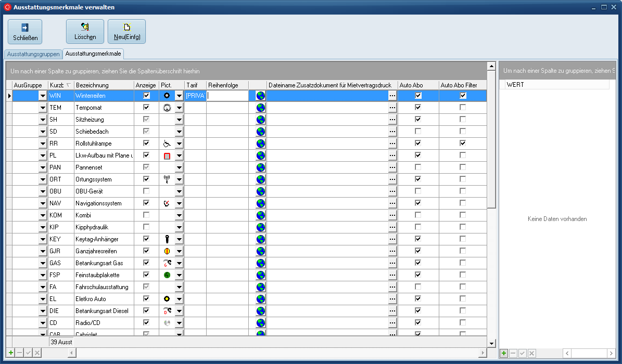The image size is (622, 364).
Task: Open the Pict. dropdown for Eletkro Auto
Action: (179, 299)
